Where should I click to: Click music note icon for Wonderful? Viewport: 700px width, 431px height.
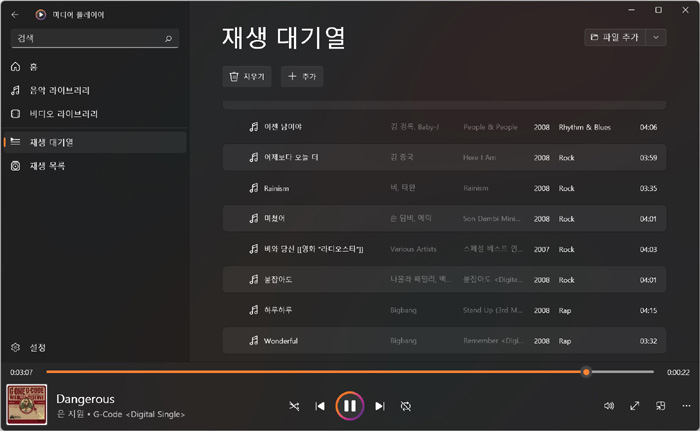point(254,341)
